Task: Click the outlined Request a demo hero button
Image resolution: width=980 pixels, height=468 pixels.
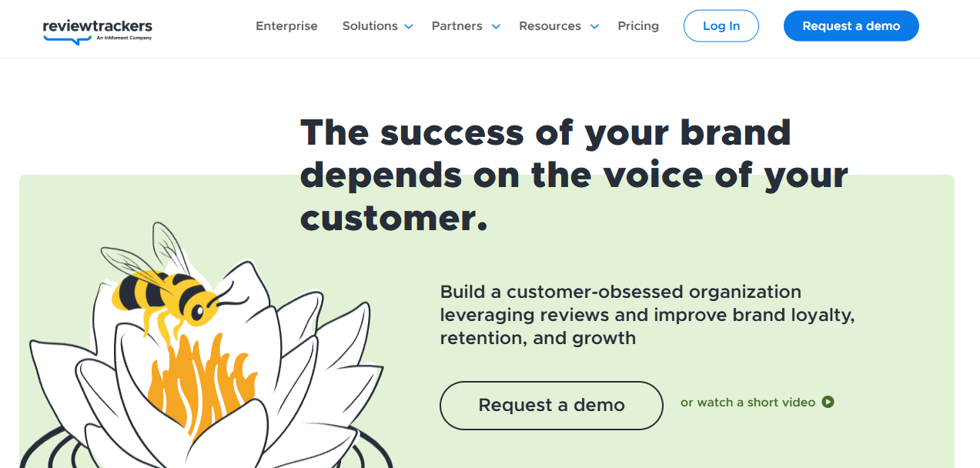Action: coord(551,405)
